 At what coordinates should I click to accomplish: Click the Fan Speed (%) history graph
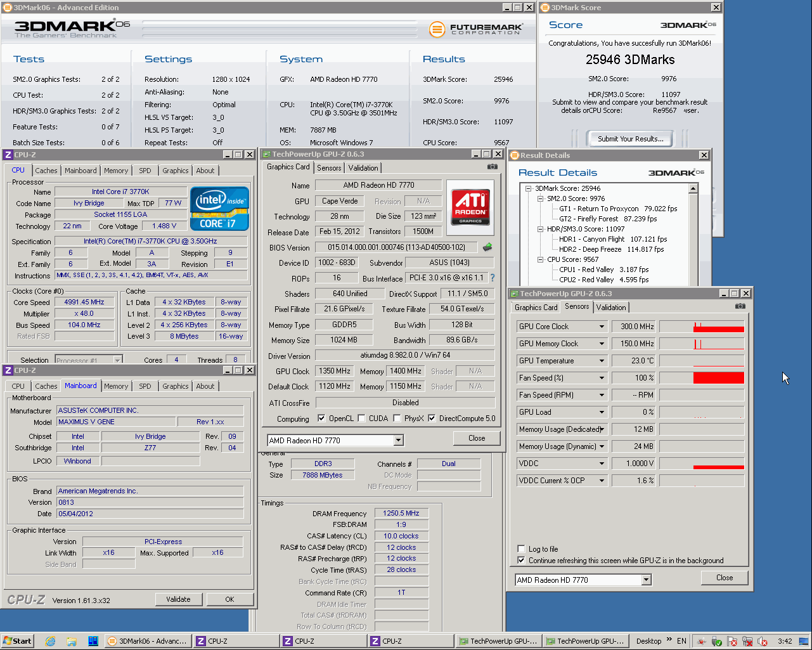click(x=702, y=378)
